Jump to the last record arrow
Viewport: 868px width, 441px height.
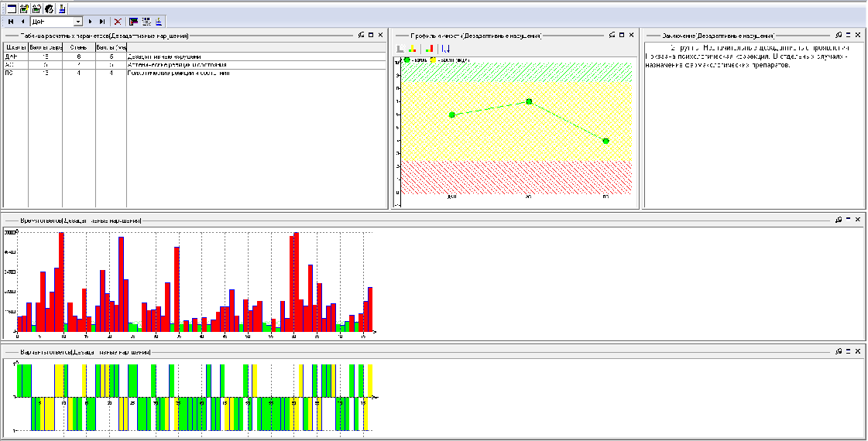click(101, 22)
